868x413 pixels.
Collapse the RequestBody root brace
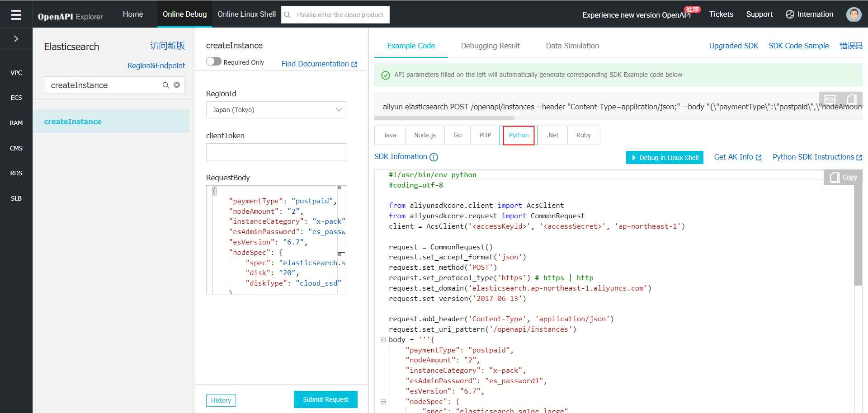[214, 191]
